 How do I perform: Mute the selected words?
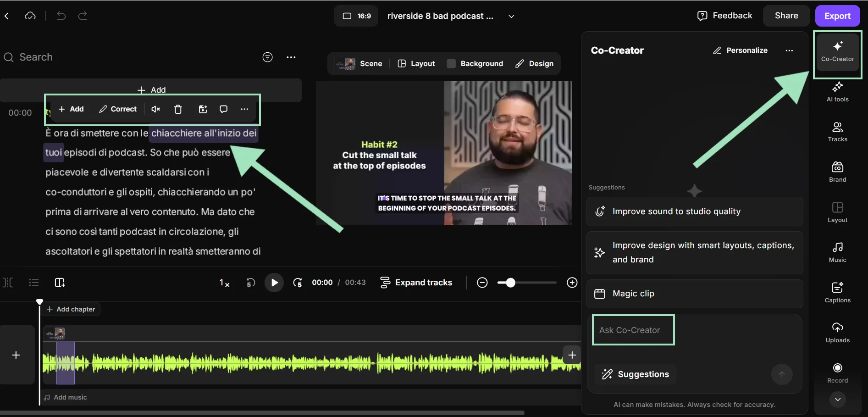pos(156,109)
